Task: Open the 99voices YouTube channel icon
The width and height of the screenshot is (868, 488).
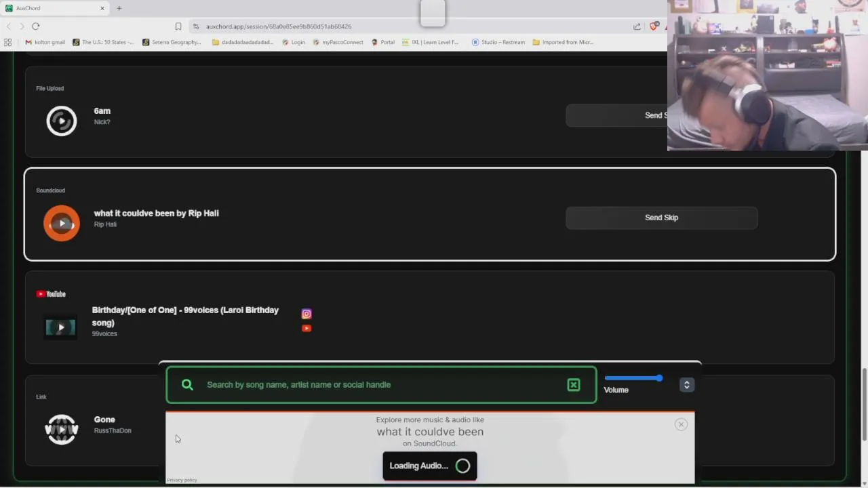Action: pos(307,328)
